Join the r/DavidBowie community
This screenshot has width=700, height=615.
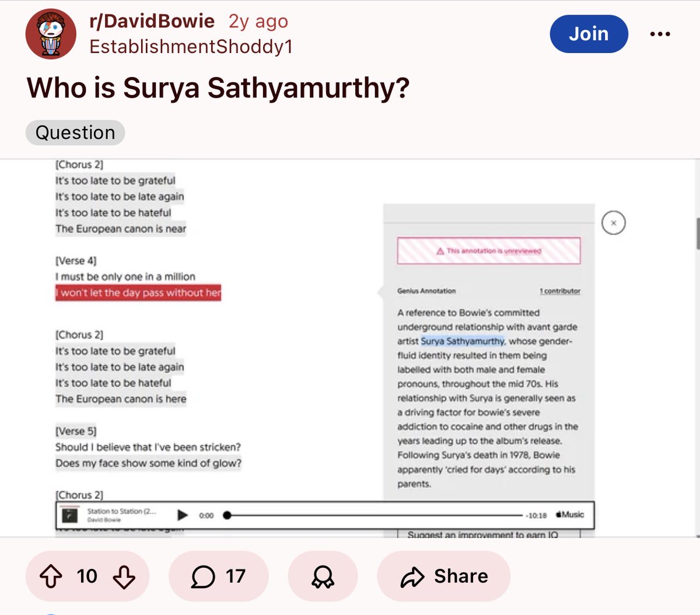point(589,34)
